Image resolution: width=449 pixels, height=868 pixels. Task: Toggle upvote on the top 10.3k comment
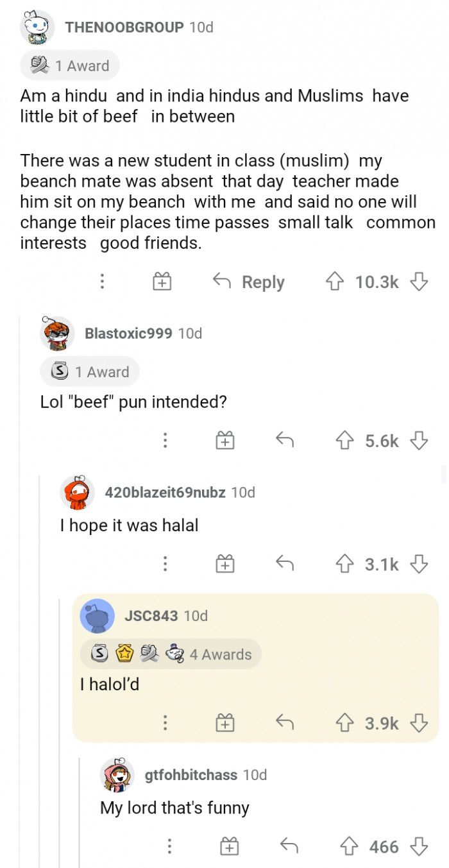click(335, 281)
